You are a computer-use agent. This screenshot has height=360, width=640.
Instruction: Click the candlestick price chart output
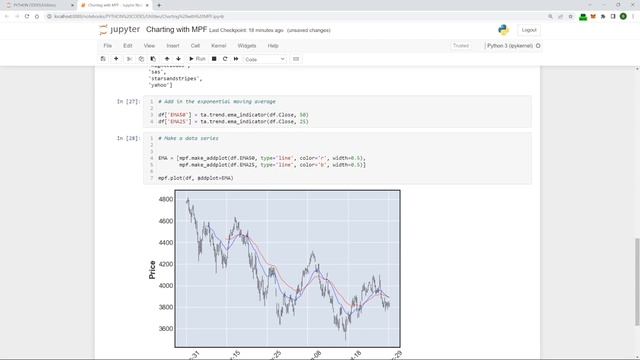click(287, 269)
